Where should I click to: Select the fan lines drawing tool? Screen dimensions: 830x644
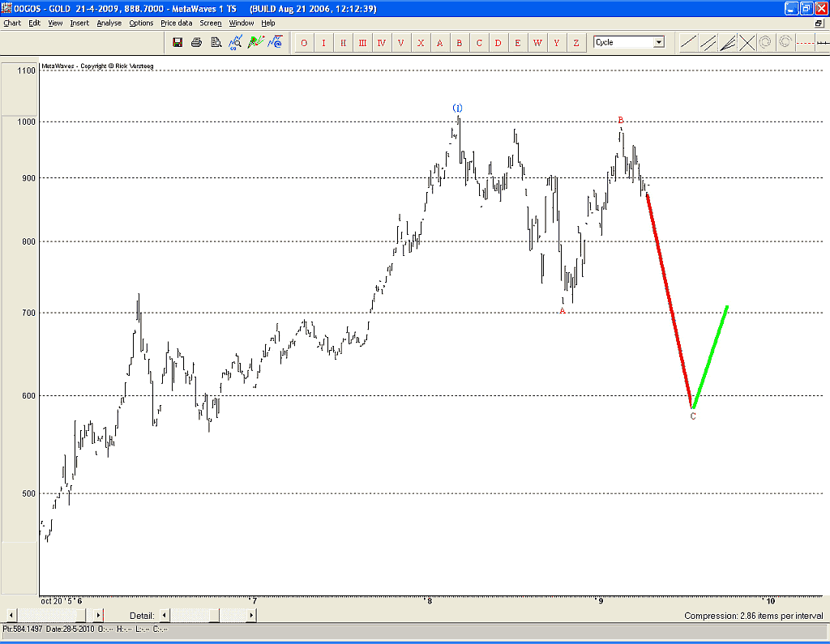tap(727, 42)
